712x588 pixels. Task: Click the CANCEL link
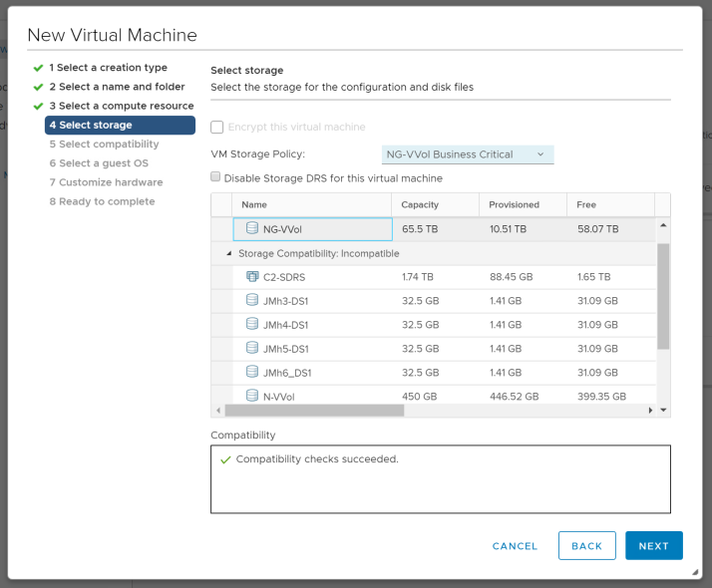[x=515, y=546]
